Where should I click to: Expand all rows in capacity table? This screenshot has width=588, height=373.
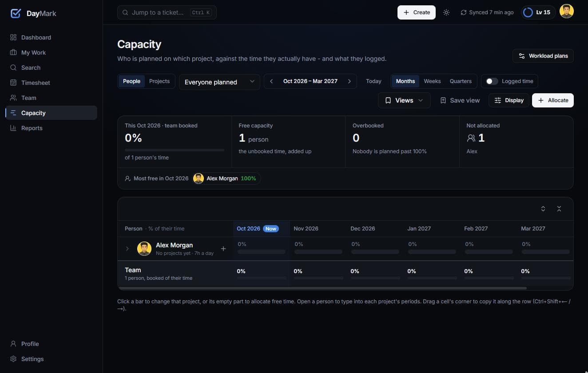coord(543,209)
